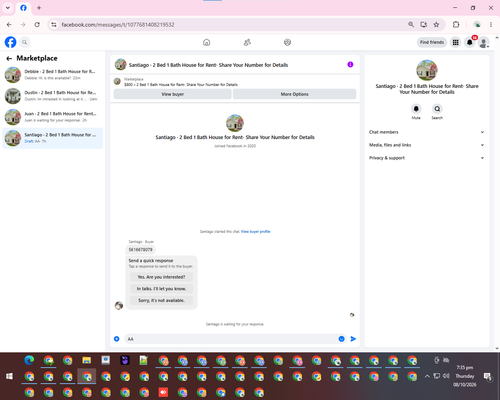Send quick response 'Sorry, it's not available.'
The width and height of the screenshot is (500, 400).
tap(161, 300)
